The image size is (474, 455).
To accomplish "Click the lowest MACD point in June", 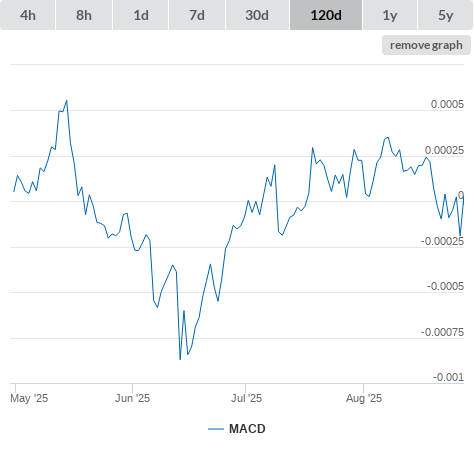I will (x=180, y=359).
